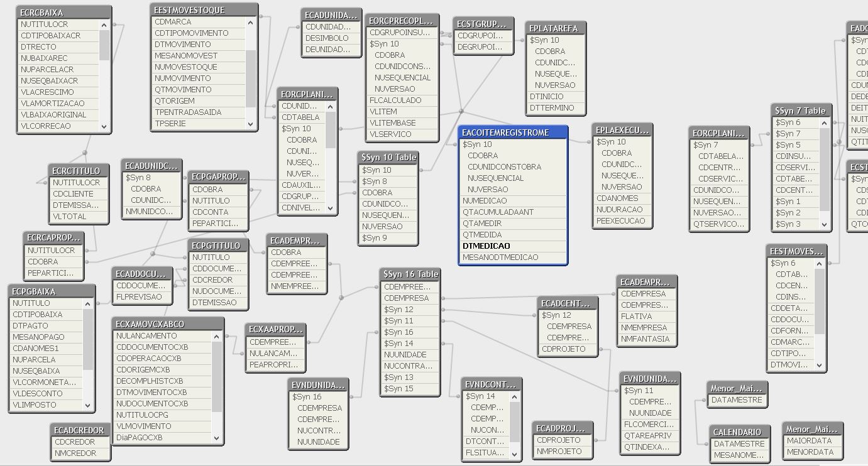The height and width of the screenshot is (466, 868).
Task: Select MESANOPAGO field
Action: pyautogui.click(x=47, y=337)
